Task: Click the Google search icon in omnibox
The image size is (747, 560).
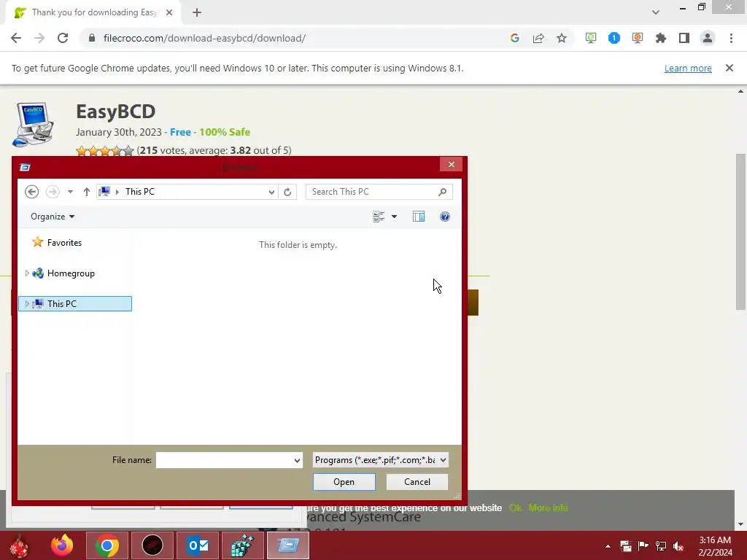Action: [514, 38]
